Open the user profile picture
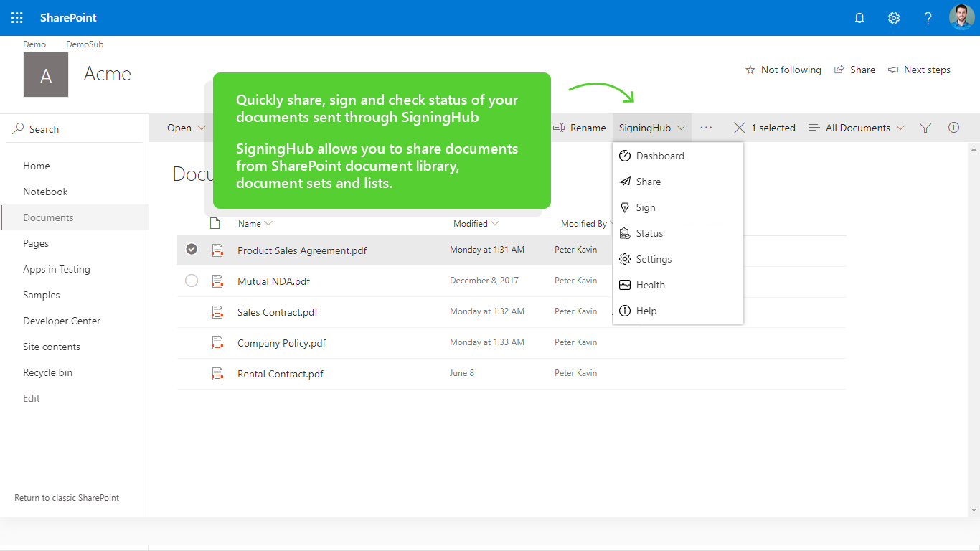 [961, 17]
